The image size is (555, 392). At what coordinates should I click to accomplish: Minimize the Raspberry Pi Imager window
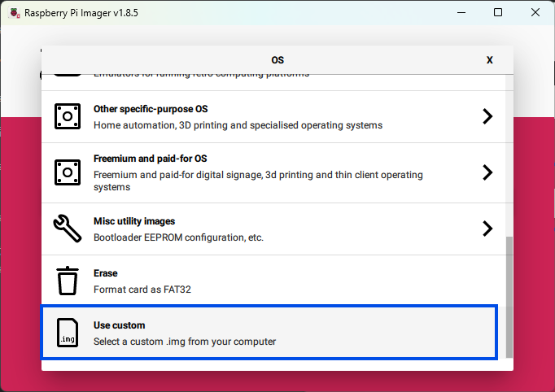click(461, 12)
